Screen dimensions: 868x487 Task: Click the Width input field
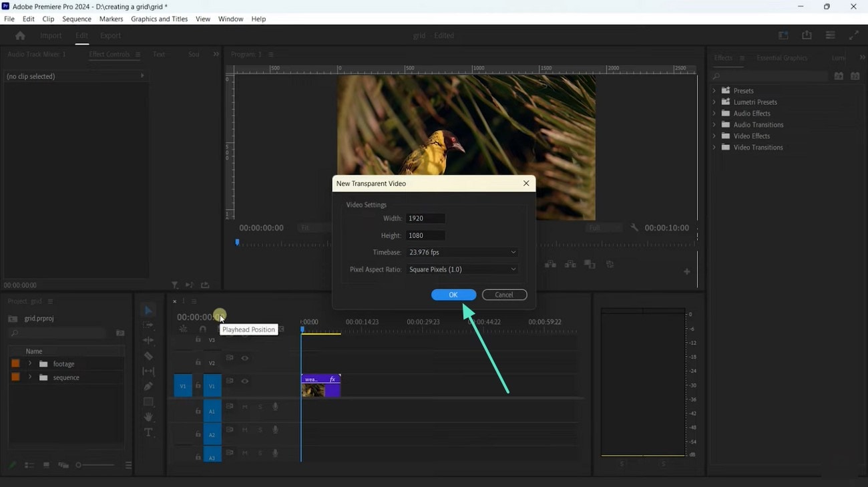point(425,218)
